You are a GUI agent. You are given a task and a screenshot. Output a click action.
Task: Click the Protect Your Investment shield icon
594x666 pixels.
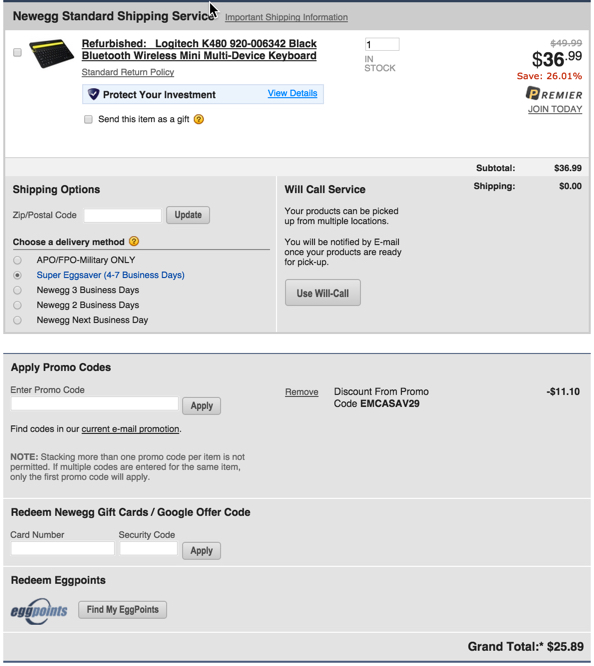(93, 94)
